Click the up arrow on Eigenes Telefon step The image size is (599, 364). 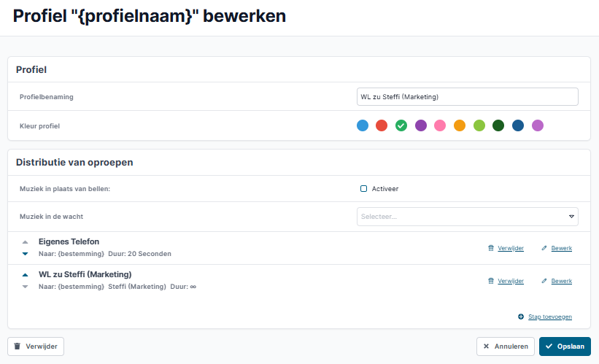click(x=26, y=242)
